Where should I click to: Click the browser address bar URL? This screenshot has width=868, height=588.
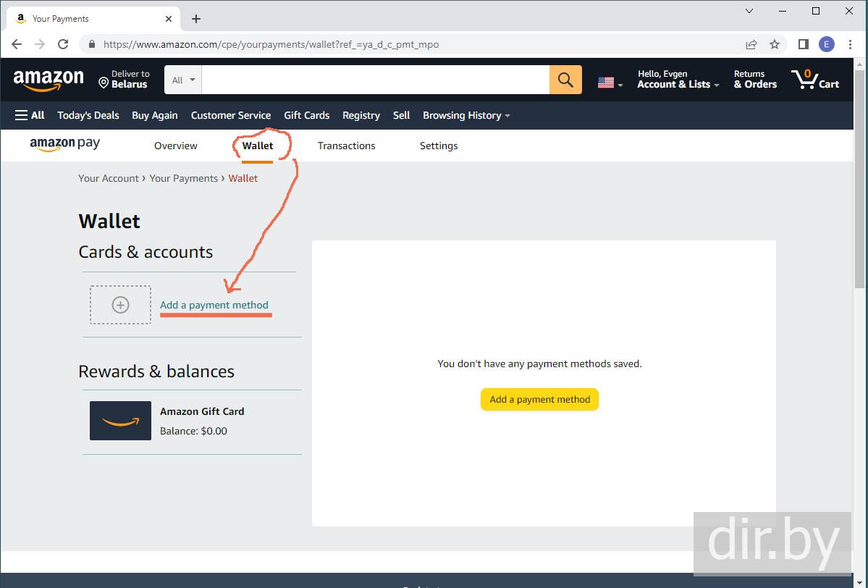[271, 44]
